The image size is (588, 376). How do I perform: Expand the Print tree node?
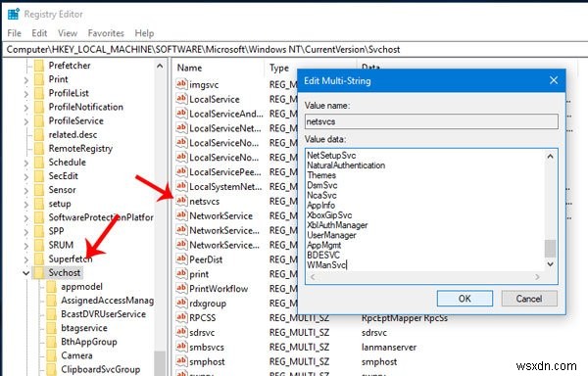(x=25, y=79)
